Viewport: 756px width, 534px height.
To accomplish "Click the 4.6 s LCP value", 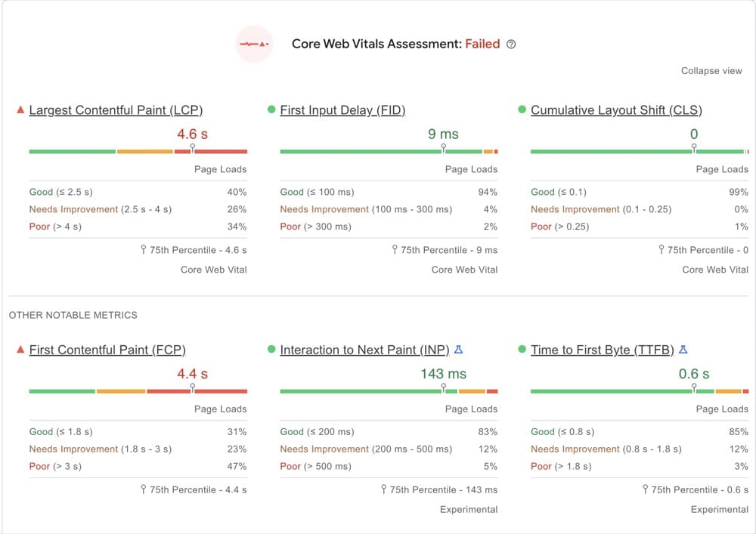I will click(192, 134).
